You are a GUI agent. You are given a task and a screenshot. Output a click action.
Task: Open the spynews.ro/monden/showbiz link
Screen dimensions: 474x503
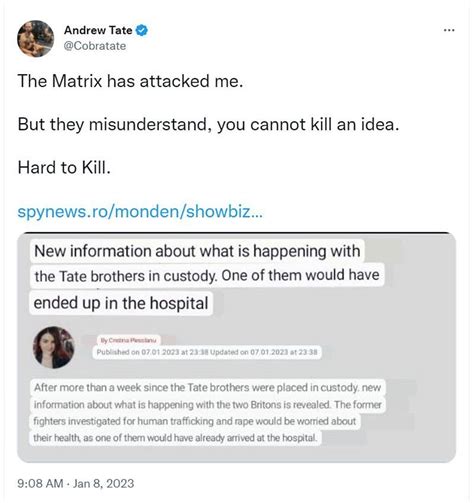[140, 211]
